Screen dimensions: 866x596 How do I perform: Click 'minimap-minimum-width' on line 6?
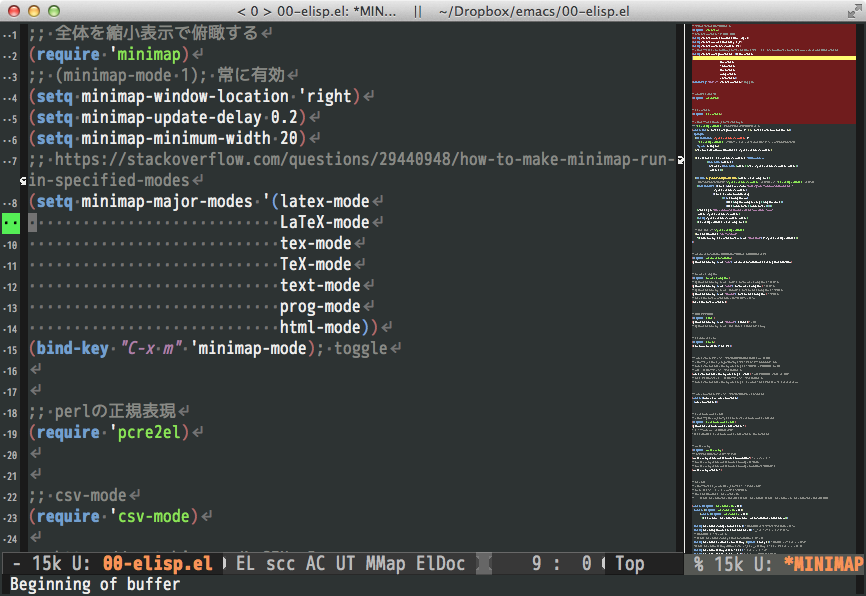point(176,139)
